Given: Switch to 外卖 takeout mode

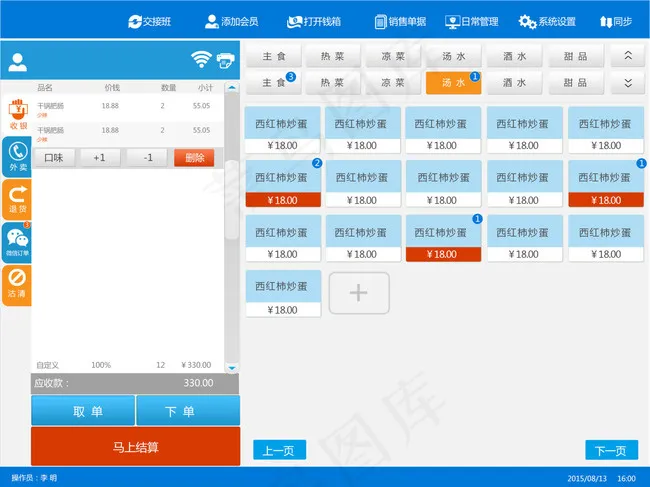Looking at the screenshot, I should pyautogui.click(x=17, y=157).
